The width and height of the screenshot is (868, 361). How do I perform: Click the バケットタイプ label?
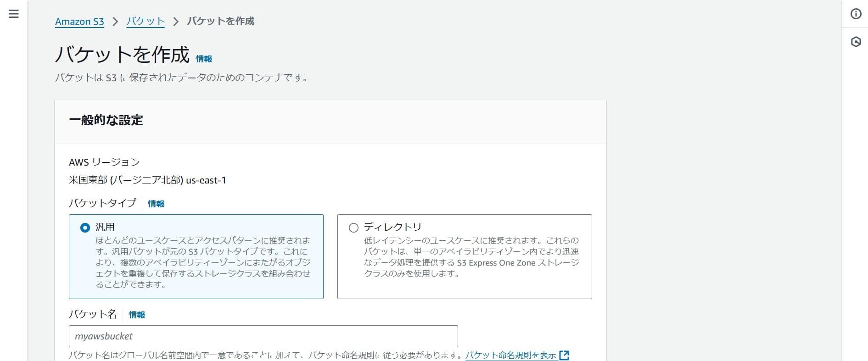(x=102, y=203)
